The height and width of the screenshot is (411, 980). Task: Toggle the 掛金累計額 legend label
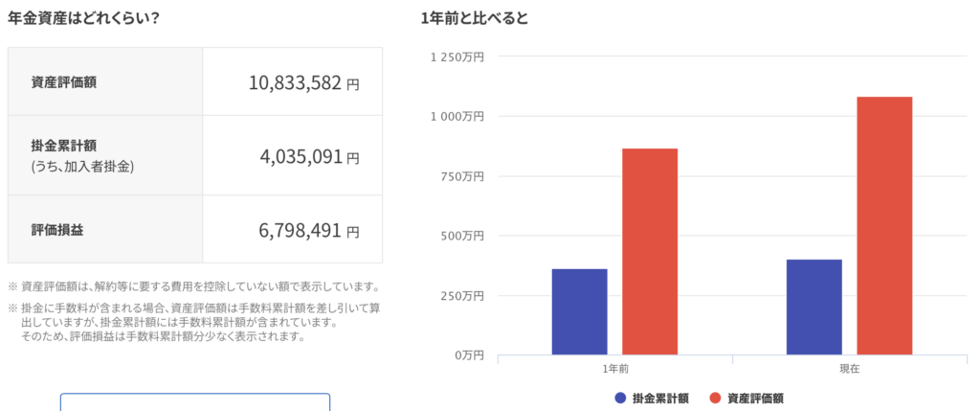pyautogui.click(x=660, y=398)
